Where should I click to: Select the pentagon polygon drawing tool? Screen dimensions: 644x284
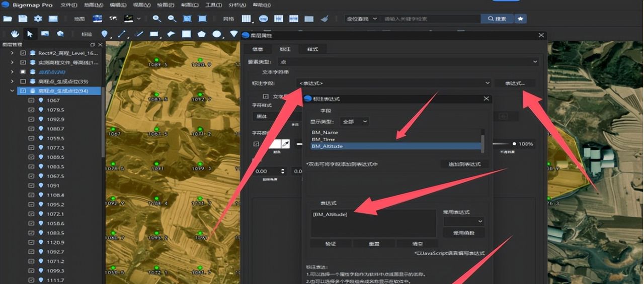pyautogui.click(x=202, y=34)
